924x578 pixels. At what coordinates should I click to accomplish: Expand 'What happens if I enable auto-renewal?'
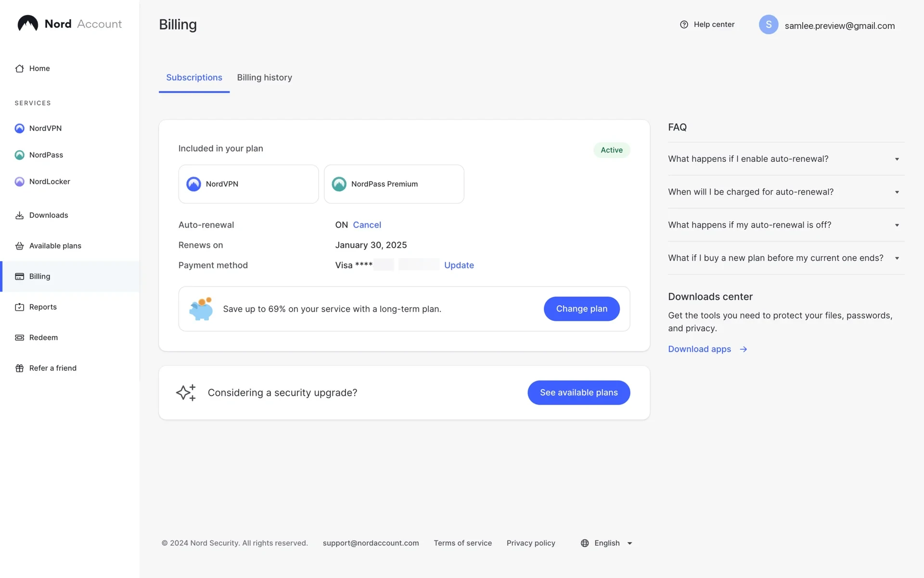[786, 159]
